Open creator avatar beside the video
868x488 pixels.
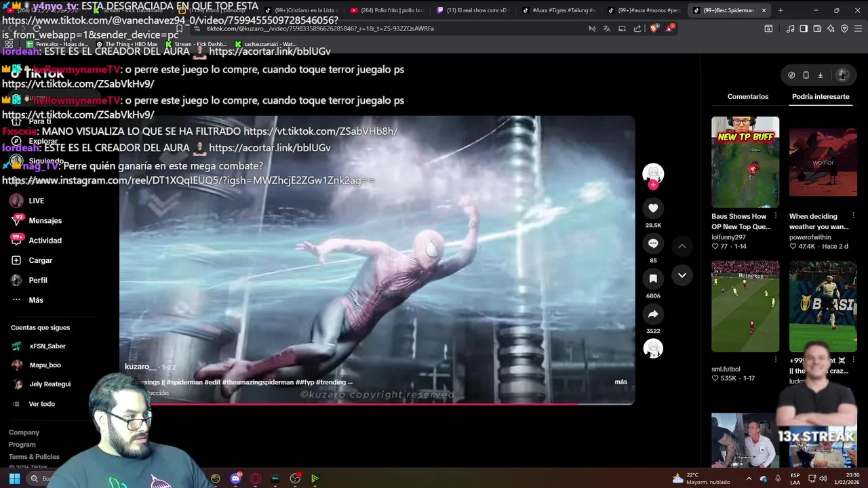point(653,174)
